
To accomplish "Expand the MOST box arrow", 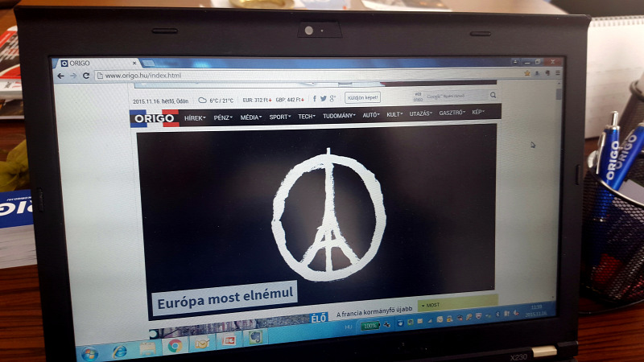I will pos(423,306).
